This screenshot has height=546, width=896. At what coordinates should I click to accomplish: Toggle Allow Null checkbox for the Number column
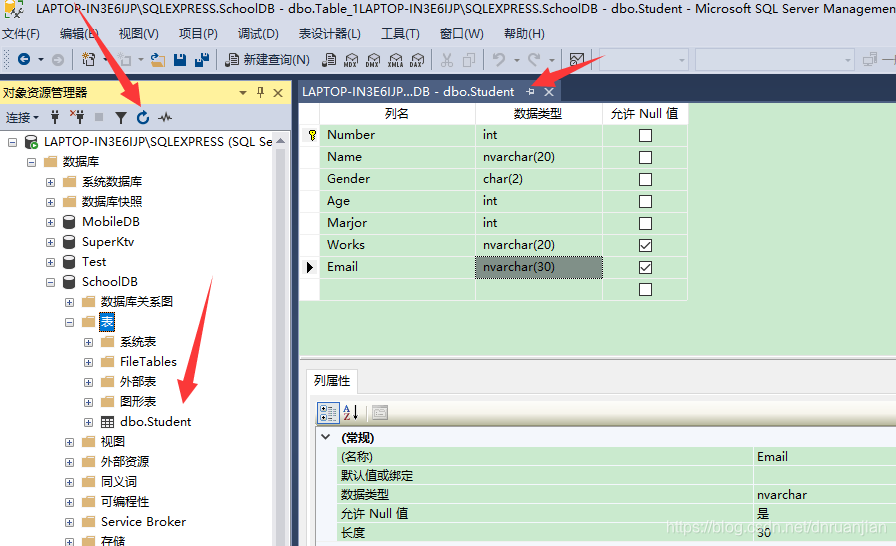[x=645, y=135]
